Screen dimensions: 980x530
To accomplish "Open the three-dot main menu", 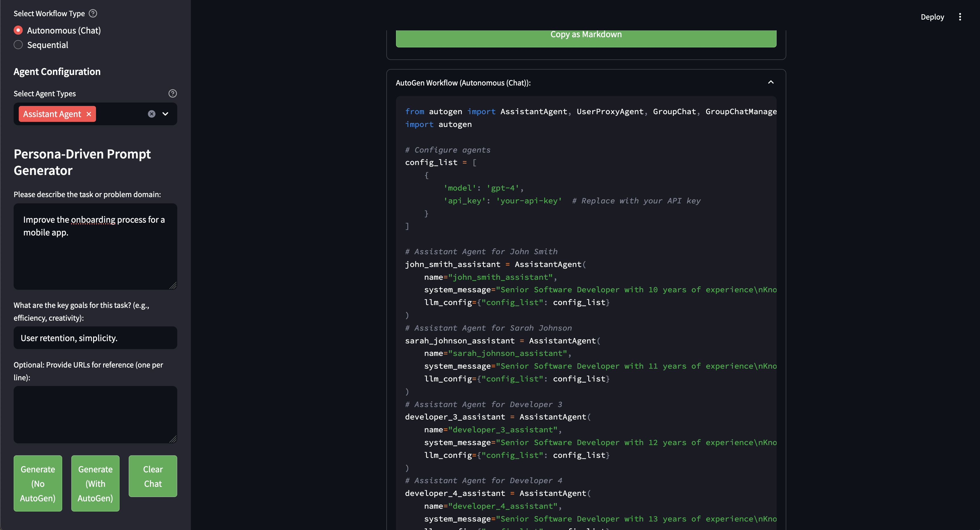I will point(960,17).
